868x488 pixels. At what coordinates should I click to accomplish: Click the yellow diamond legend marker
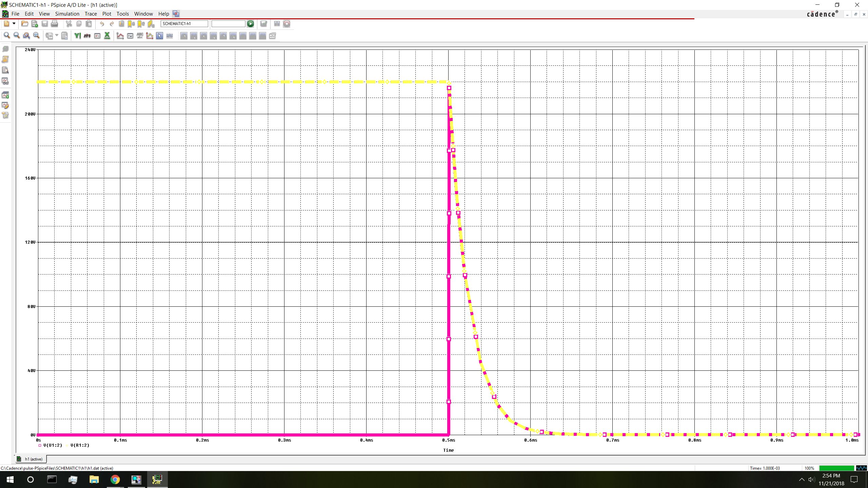[x=67, y=445]
